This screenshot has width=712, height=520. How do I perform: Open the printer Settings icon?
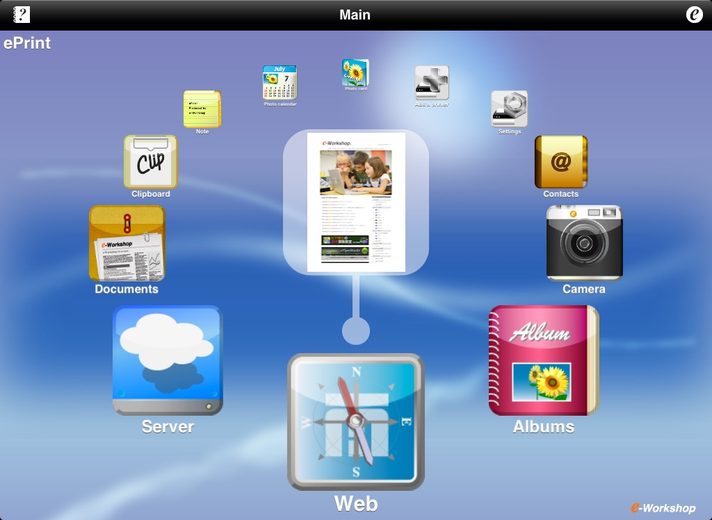pos(509,109)
